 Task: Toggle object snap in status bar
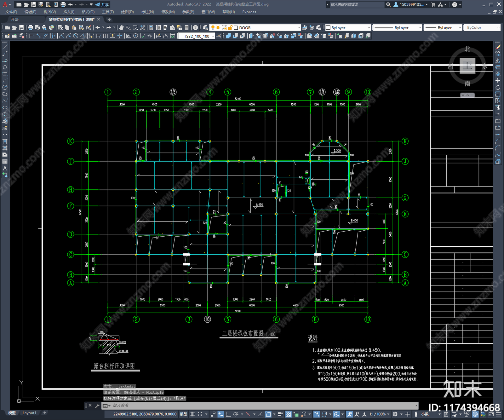pos(268,414)
